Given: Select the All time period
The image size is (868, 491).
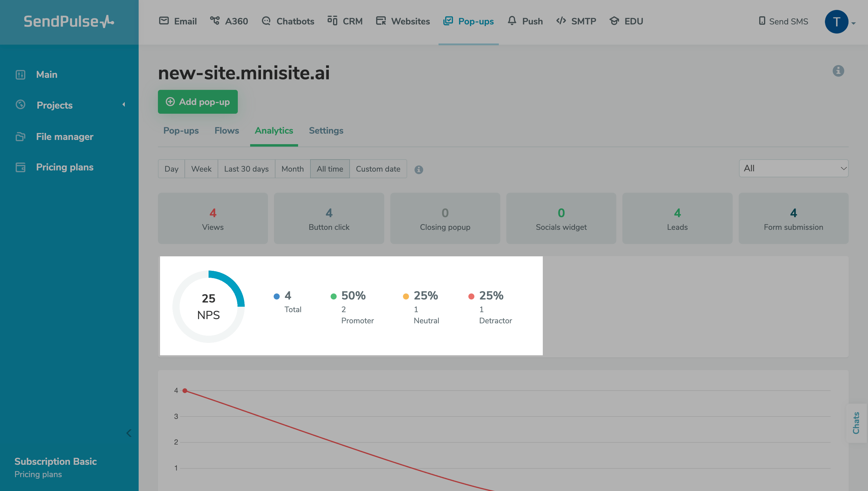Looking at the screenshot, I should point(330,169).
